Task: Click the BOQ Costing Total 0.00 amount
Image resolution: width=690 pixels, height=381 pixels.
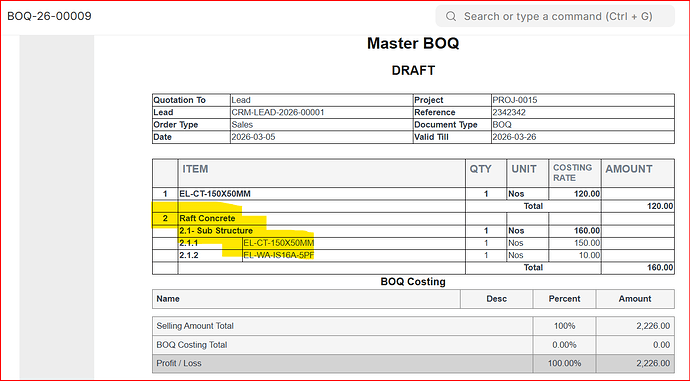Action: pyautogui.click(x=661, y=345)
